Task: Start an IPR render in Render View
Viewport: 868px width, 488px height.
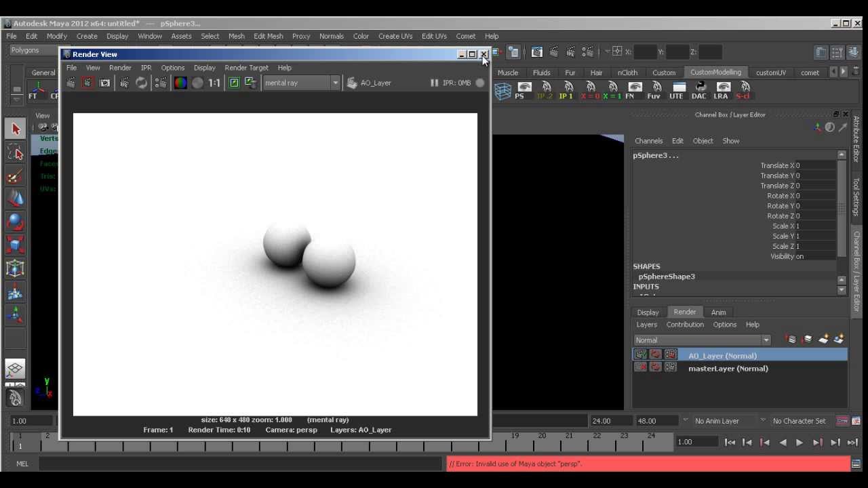Action: click(x=124, y=83)
